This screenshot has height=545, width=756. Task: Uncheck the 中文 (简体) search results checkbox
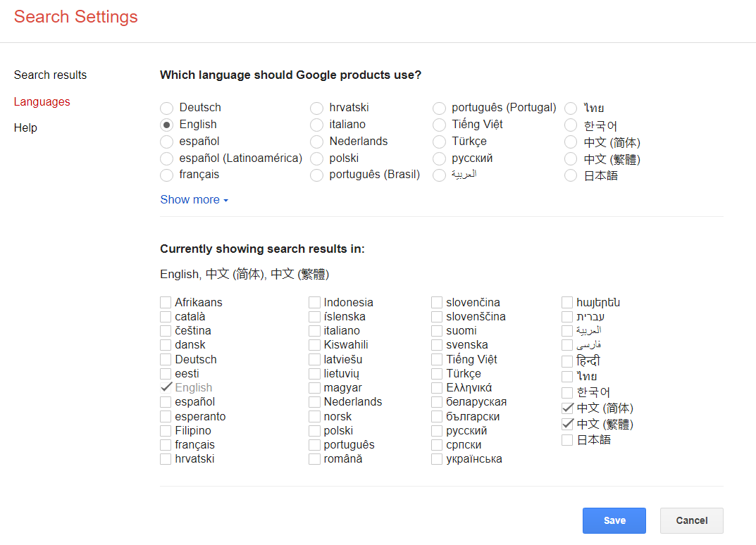pos(567,408)
